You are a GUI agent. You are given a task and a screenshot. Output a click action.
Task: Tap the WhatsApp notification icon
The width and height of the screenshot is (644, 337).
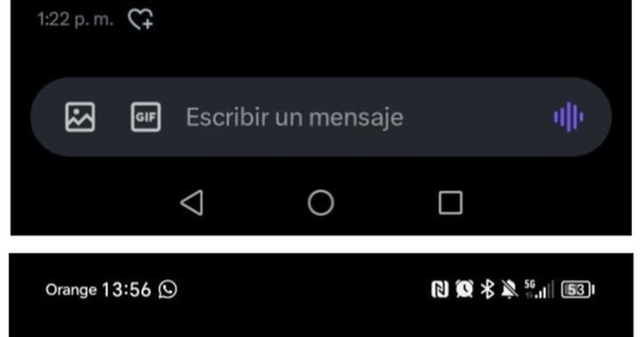(168, 289)
